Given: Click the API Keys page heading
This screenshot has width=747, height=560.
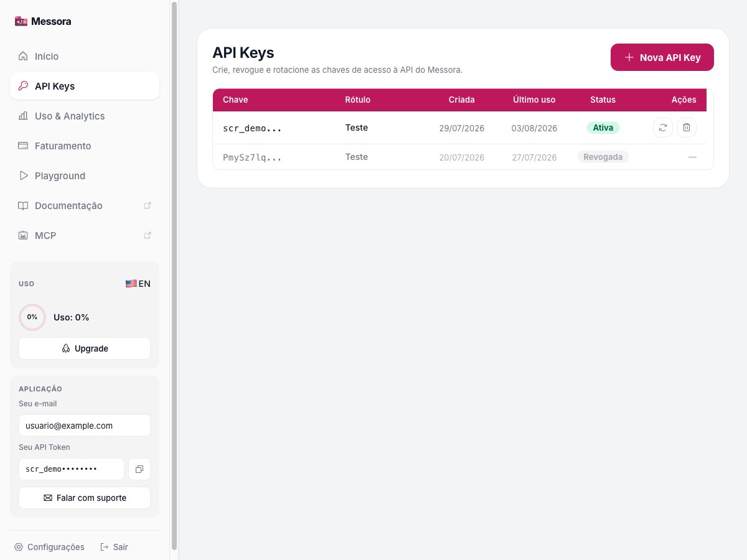Looking at the screenshot, I should tap(243, 52).
